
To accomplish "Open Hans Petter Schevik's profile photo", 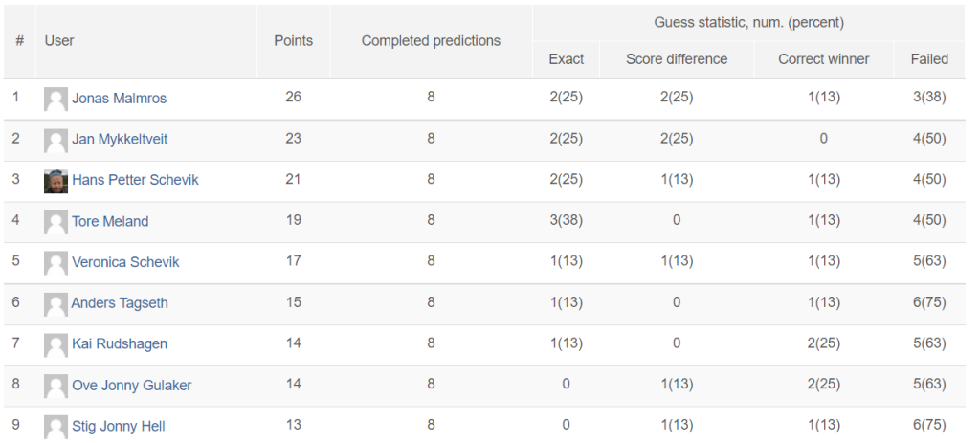I will tap(56, 181).
